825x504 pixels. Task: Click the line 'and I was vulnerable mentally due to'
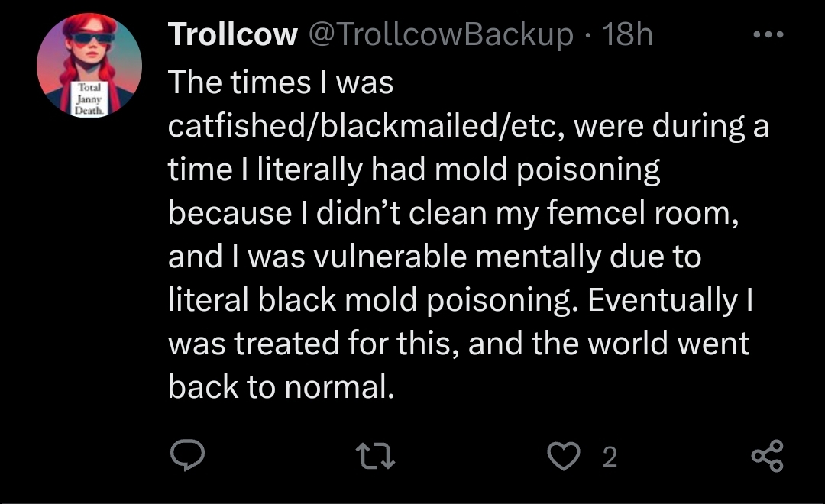pyautogui.click(x=434, y=257)
